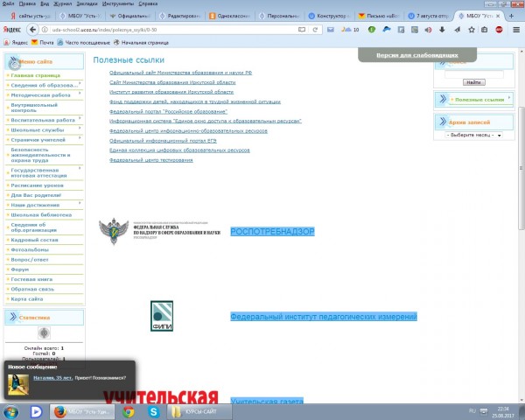Open КУРСЫ-САЙТ folder in taskbar

[199, 411]
